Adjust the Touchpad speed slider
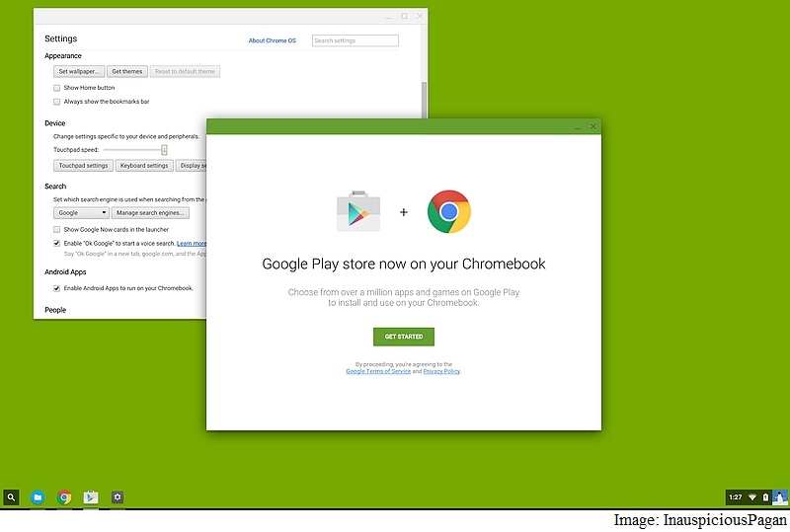 coord(164,150)
